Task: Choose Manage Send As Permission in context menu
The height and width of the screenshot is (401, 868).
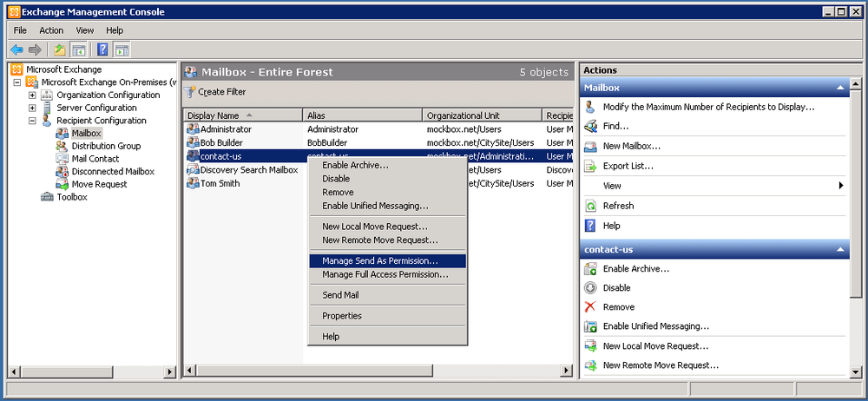Action: click(x=387, y=261)
